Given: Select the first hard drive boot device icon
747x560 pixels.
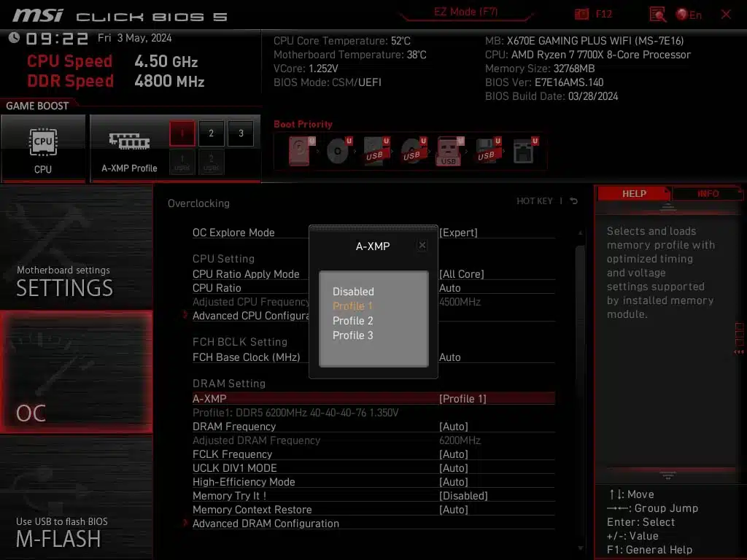Looking at the screenshot, I should tap(300, 151).
